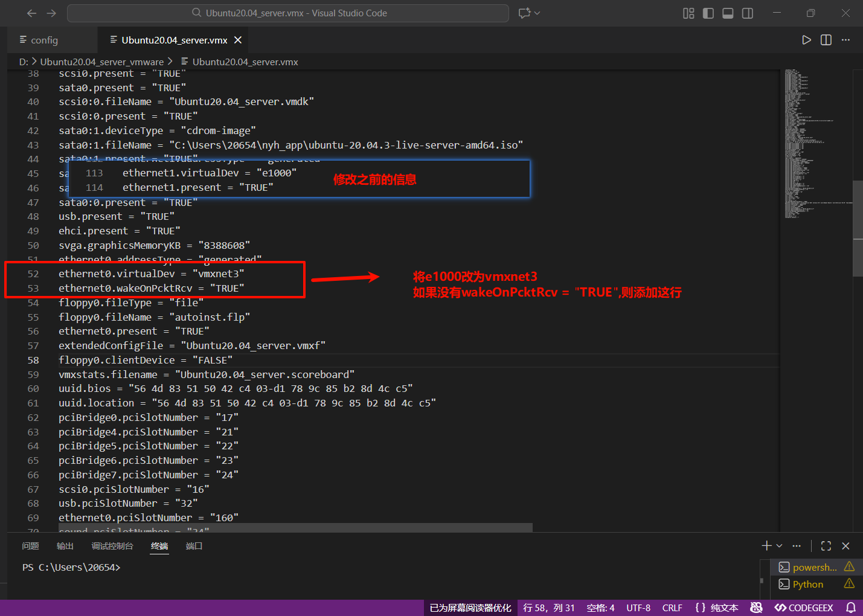Expand the new terminal launch profile dropdown
Image resolution: width=863 pixels, height=616 pixels.
(779, 546)
